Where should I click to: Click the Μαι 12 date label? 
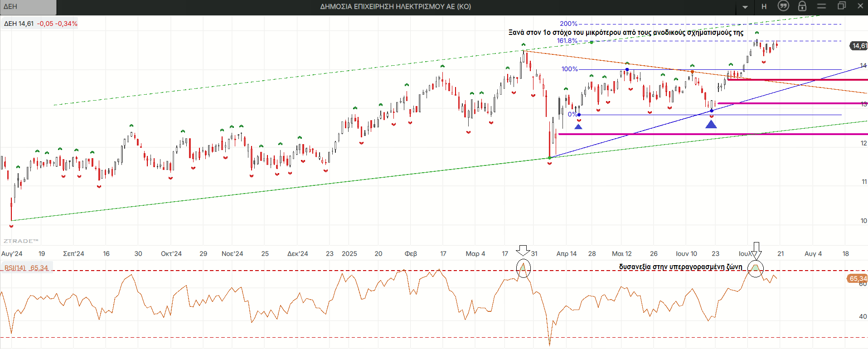[622, 254]
